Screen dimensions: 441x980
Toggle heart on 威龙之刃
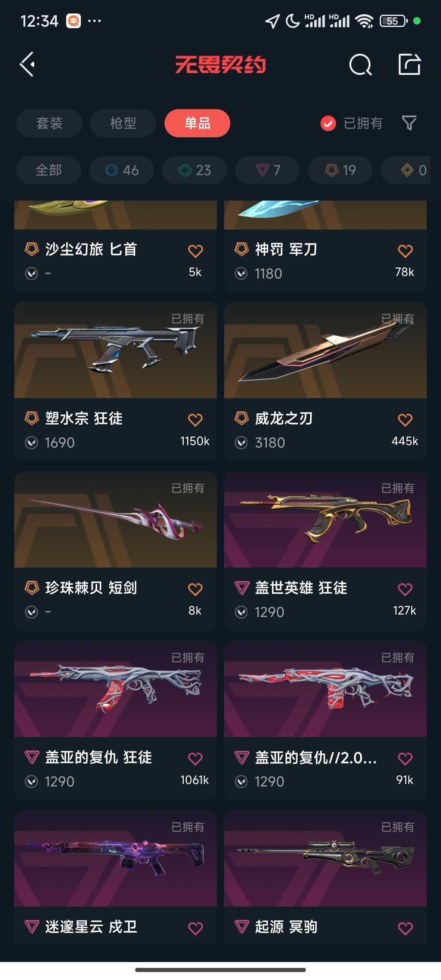(405, 419)
